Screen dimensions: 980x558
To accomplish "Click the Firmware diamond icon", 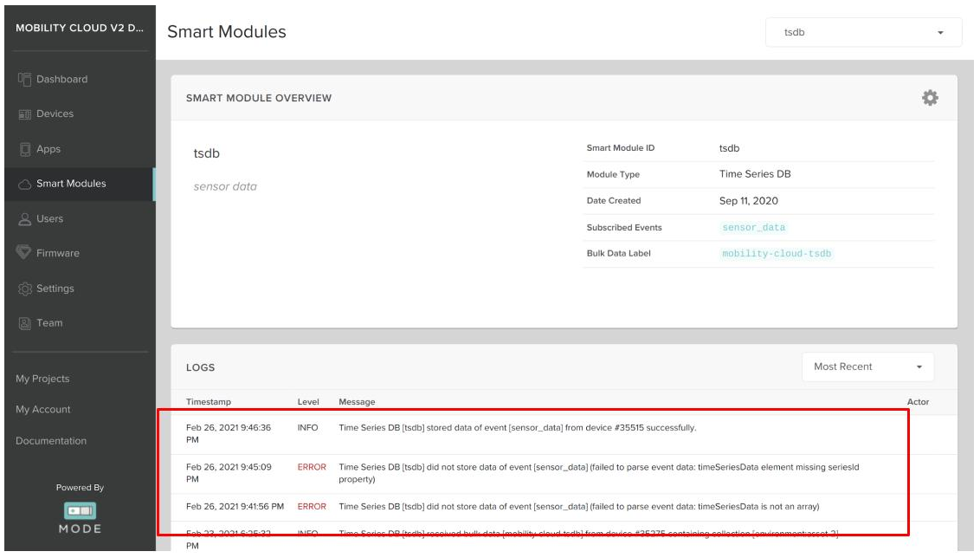I will point(23,253).
